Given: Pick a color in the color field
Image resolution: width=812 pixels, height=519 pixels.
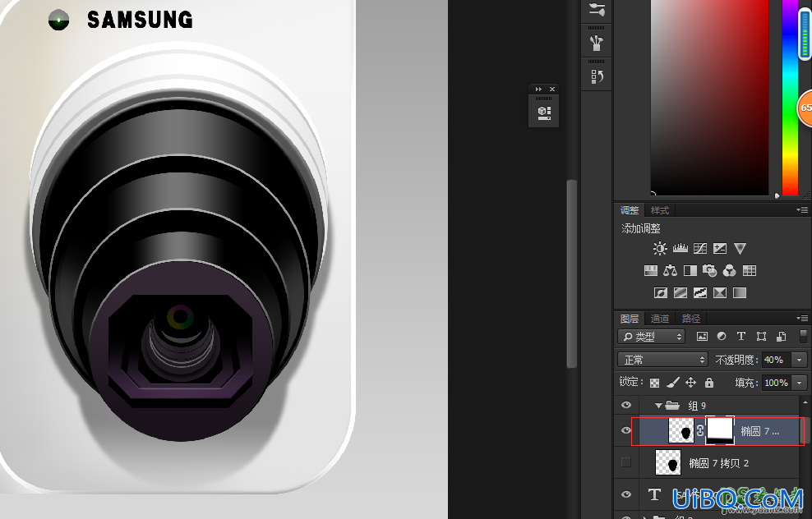Looking at the screenshot, I should (709, 97).
